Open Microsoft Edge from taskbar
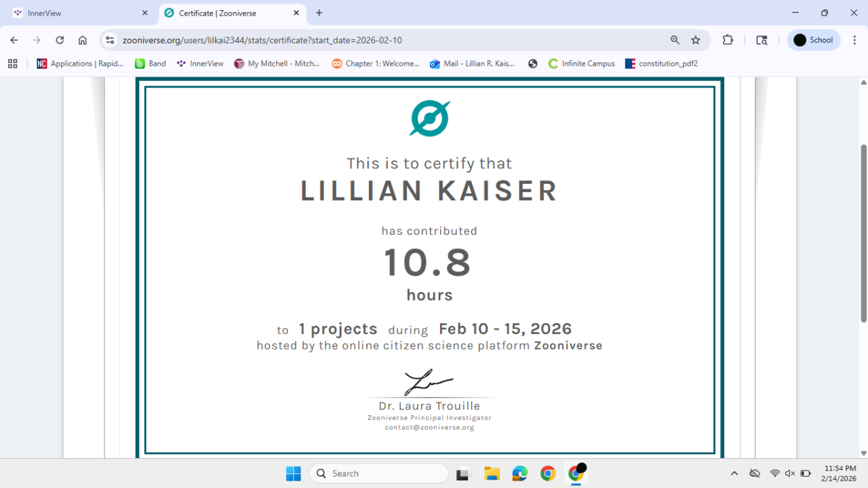The height and width of the screenshot is (488, 868). 520,474
